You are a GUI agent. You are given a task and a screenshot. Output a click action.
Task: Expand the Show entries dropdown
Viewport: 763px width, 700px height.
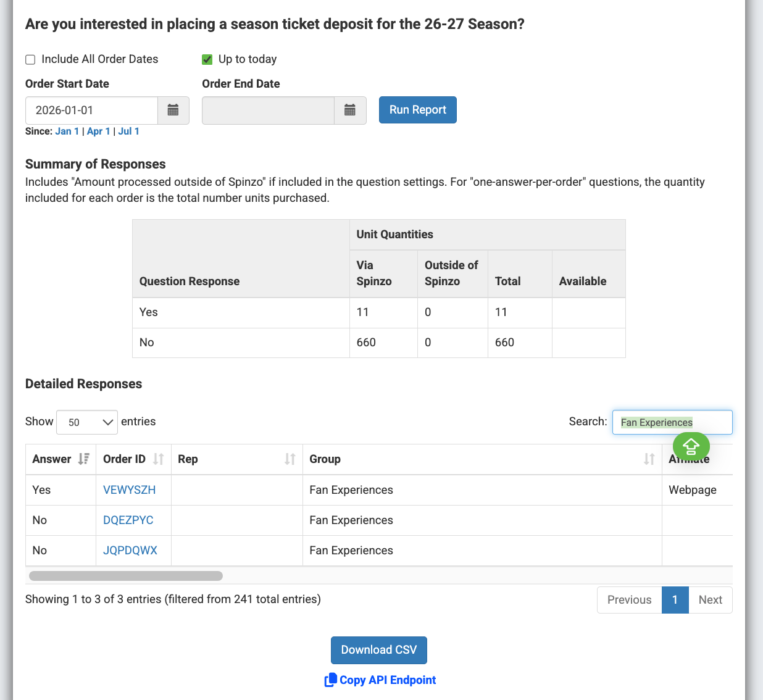[87, 422]
